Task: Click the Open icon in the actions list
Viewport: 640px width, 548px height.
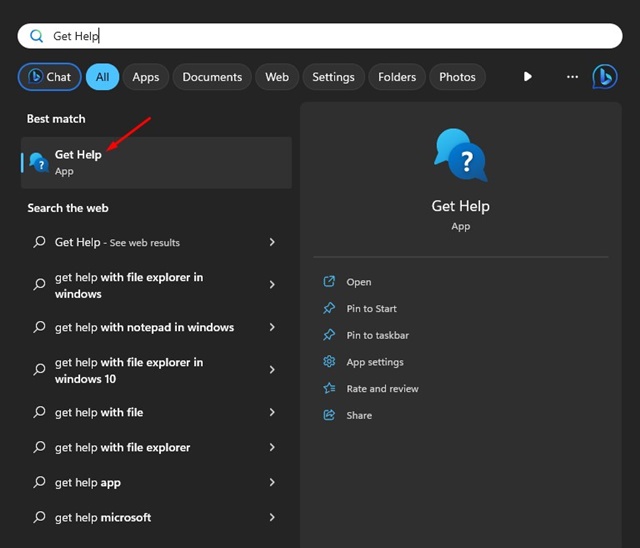Action: coord(329,282)
